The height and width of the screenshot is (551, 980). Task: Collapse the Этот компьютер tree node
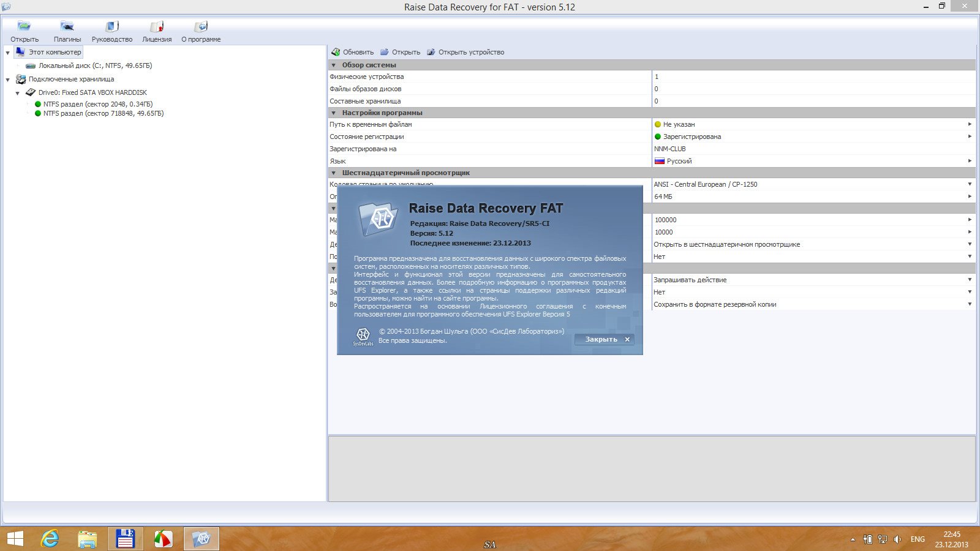(7, 53)
